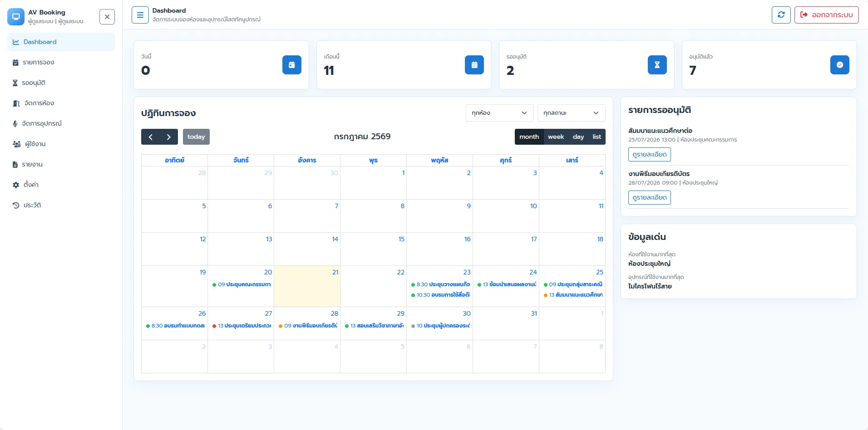Click the hourglass icon on รออนุมัติ card
868x430 pixels.
(657, 65)
